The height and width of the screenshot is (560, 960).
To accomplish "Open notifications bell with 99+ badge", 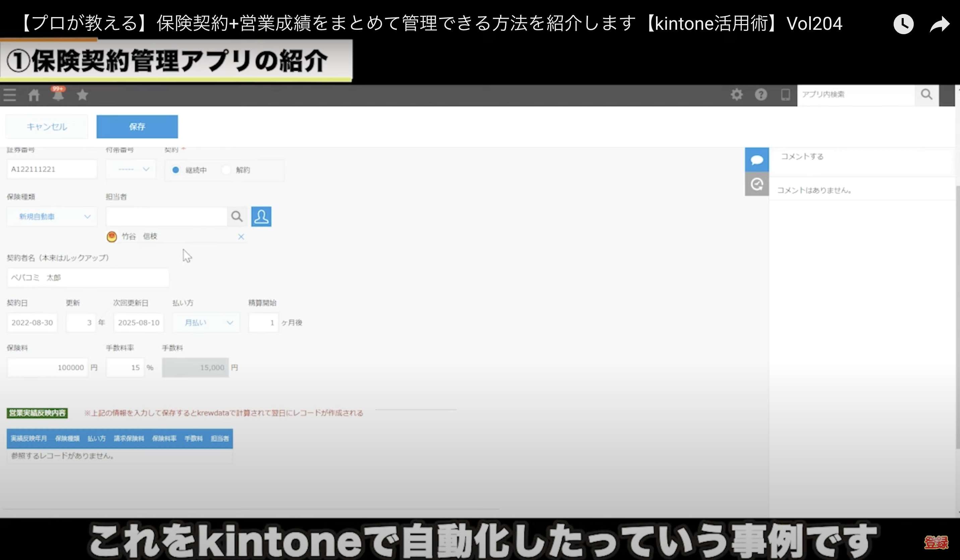I will point(58,94).
